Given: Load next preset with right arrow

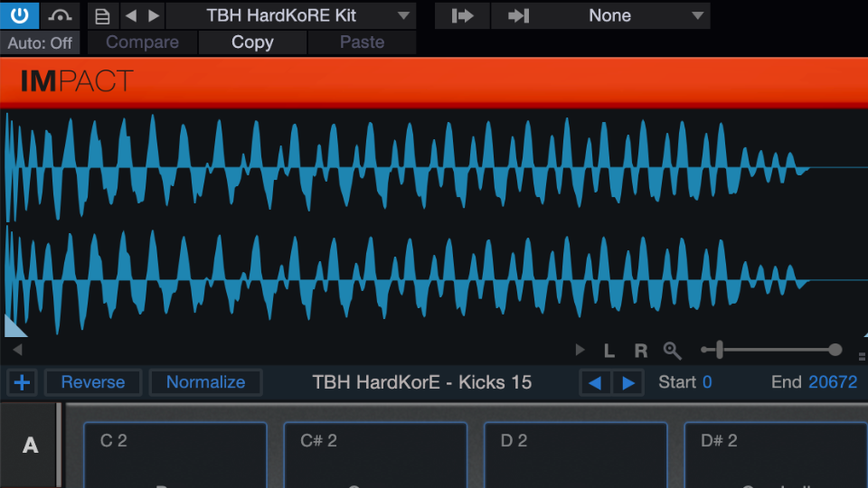Looking at the screenshot, I should 153,16.
